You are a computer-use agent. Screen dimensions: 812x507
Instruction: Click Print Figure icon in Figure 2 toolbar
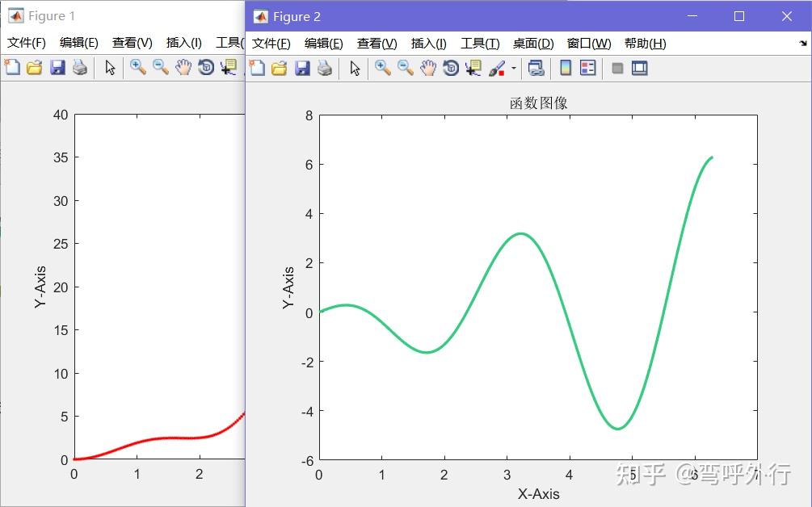point(325,68)
